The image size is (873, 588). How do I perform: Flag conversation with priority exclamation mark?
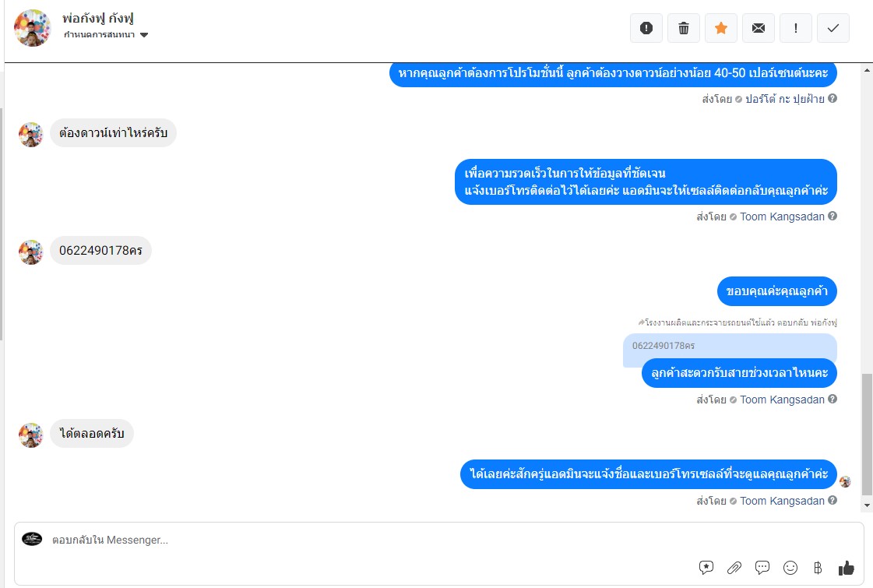tap(795, 28)
